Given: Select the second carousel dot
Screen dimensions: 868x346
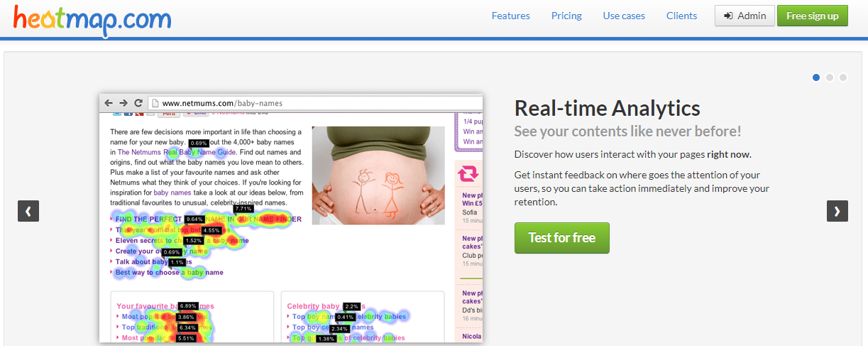Looking at the screenshot, I should (x=830, y=77).
